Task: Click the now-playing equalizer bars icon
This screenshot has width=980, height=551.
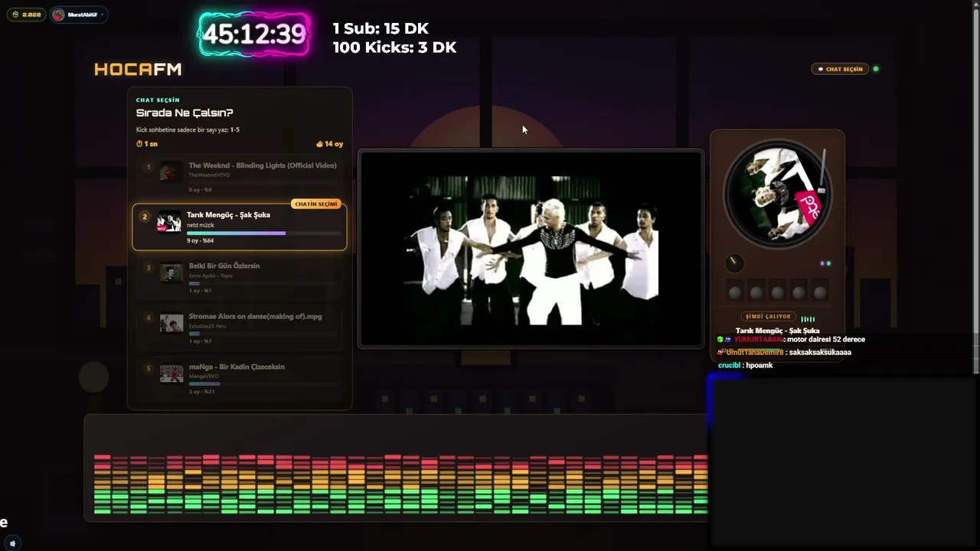Action: (x=808, y=319)
